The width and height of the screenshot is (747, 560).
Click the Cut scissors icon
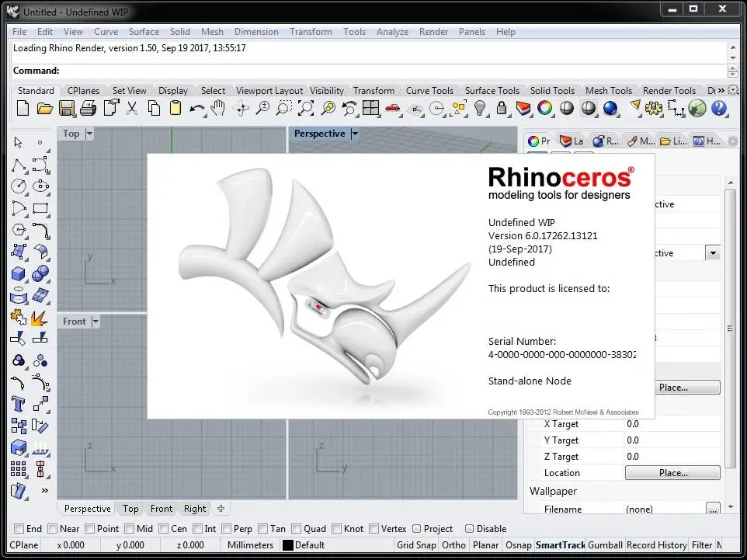click(132, 108)
